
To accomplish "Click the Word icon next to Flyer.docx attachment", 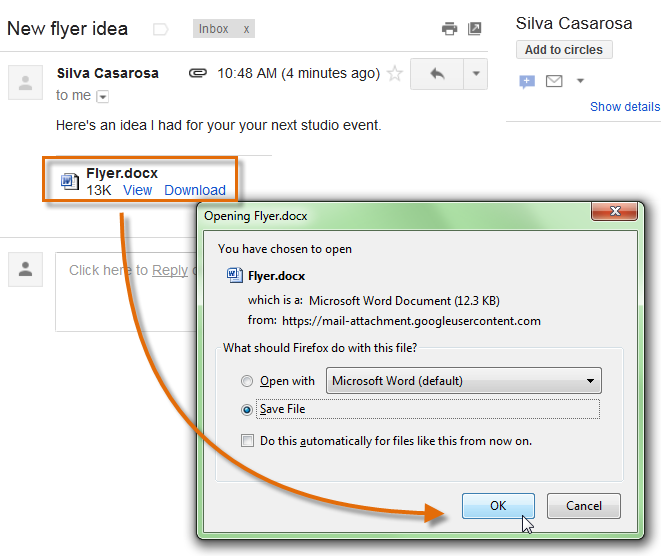I will (x=70, y=181).
